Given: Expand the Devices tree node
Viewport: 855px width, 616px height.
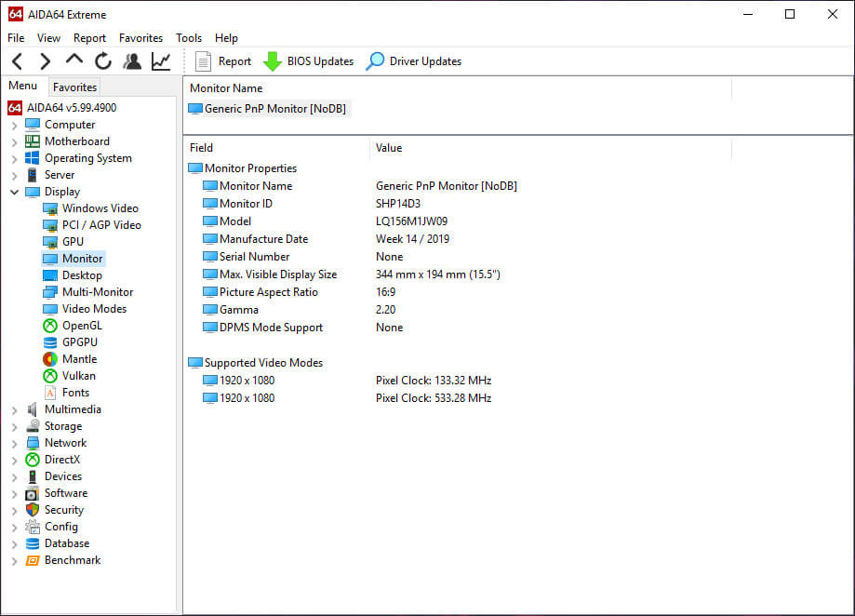Looking at the screenshot, I should tap(15, 477).
